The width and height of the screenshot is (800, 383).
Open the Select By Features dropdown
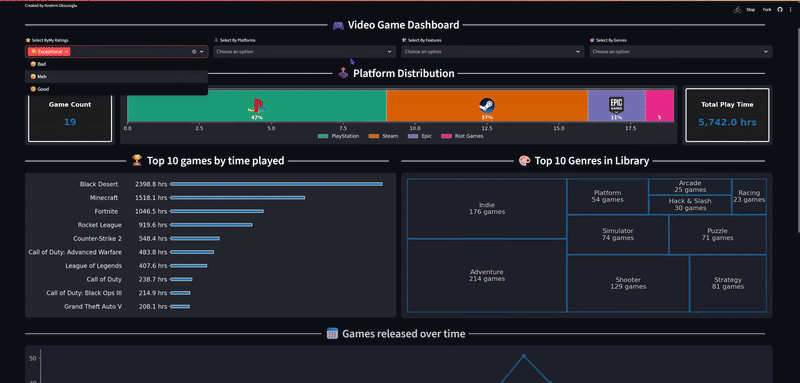[x=493, y=52]
